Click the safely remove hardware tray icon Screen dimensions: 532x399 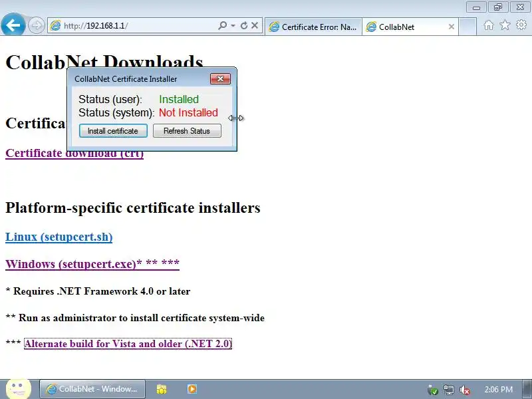433,390
